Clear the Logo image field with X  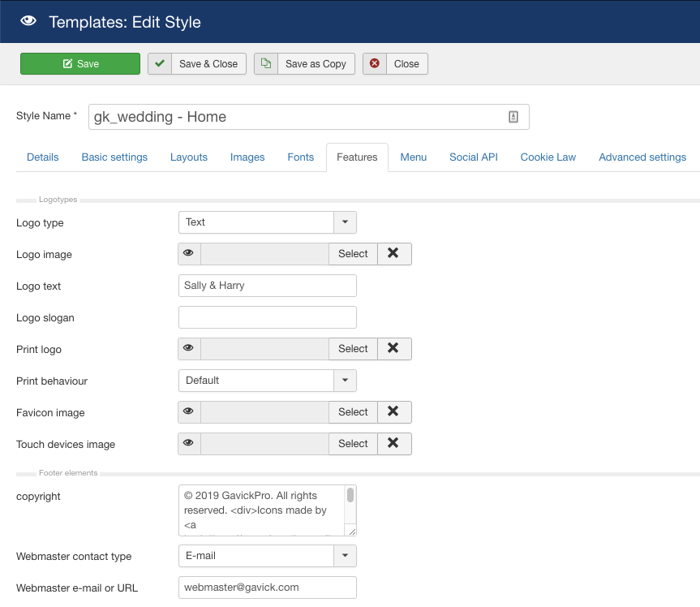coord(393,254)
